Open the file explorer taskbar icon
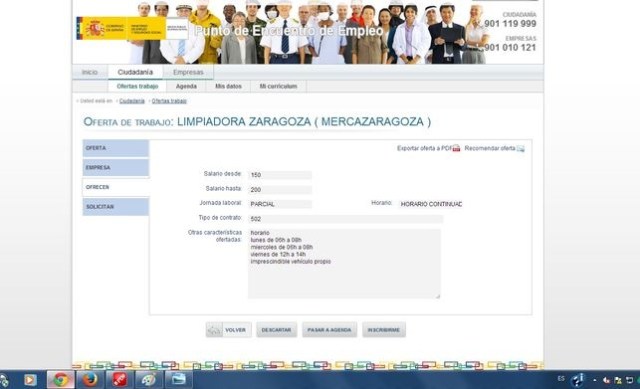Image resolution: width=640 pixels, height=389 pixels. click(x=178, y=380)
